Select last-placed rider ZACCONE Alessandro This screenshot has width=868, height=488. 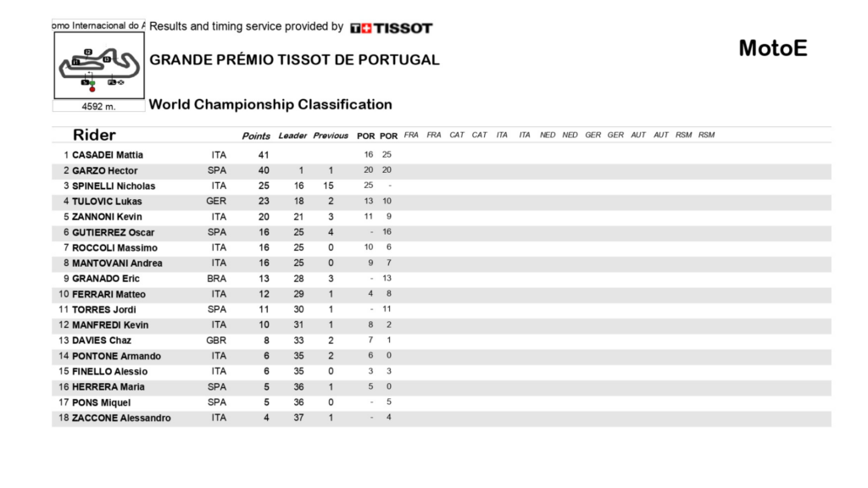(121, 418)
